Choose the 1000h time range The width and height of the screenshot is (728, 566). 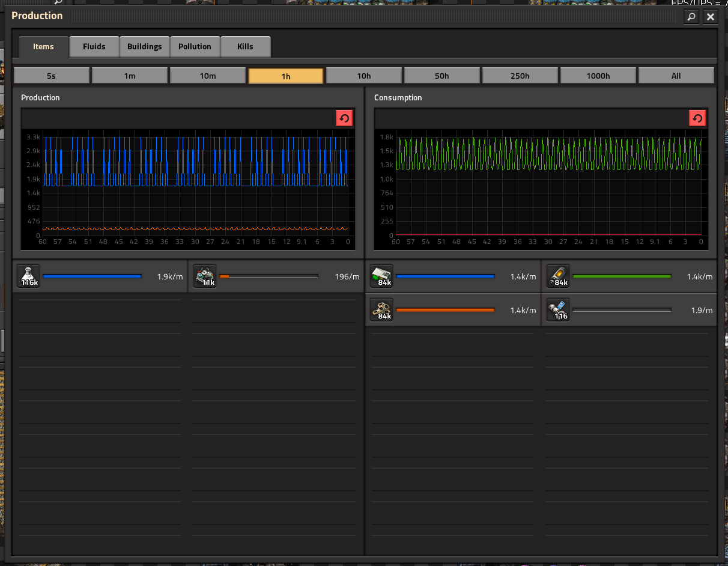[x=598, y=76]
